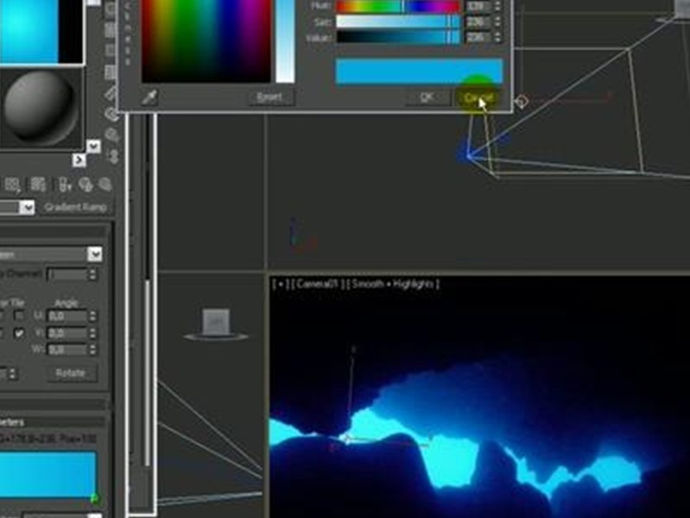Viewport: 690px width, 518px height.
Task: Click the RGB Pos=100 readout text
Action: click(x=47, y=438)
